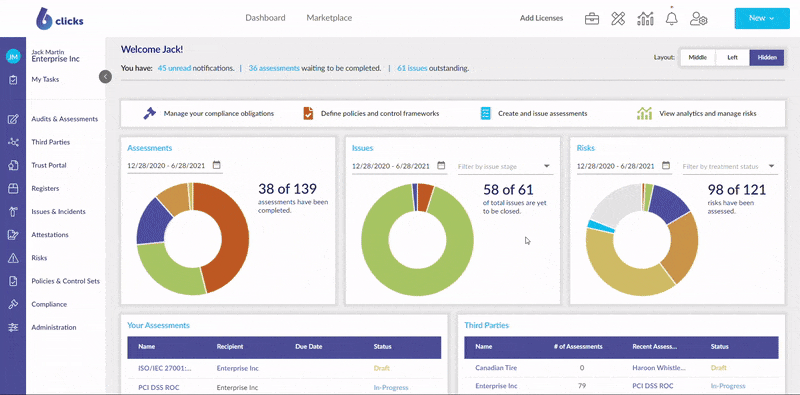
Task: Click the Risks warning triangle sidebar icon
Action: tap(13, 258)
